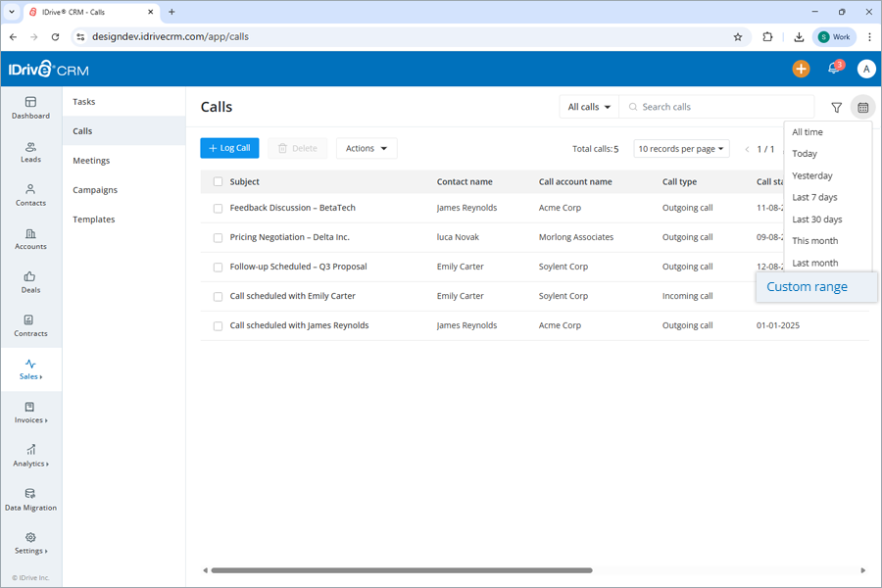Check the select-all checkbox in the table header
The image size is (882, 588).
pyautogui.click(x=217, y=181)
